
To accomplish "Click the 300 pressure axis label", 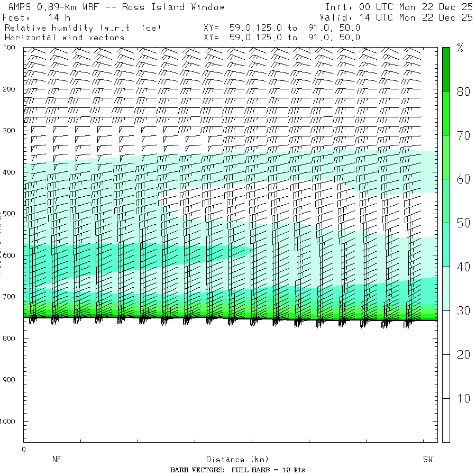I will tap(9, 131).
